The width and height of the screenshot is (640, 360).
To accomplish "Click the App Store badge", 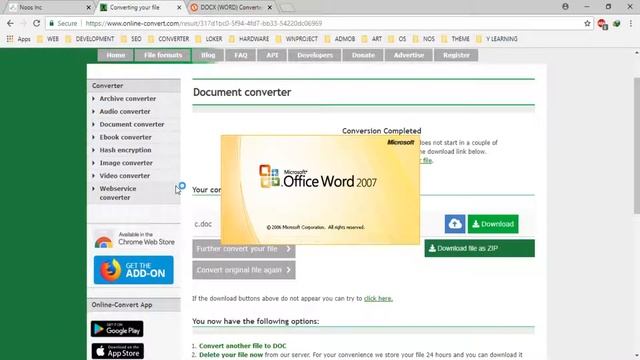I will (118, 351).
